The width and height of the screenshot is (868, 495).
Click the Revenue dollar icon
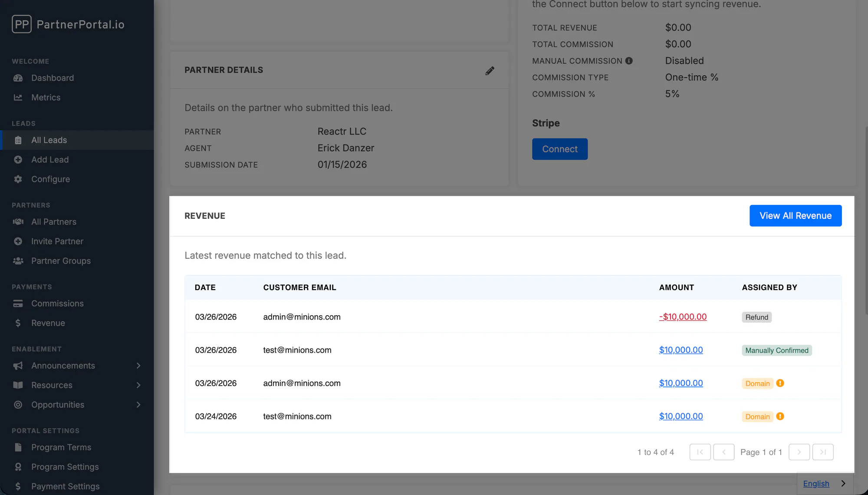(18, 323)
